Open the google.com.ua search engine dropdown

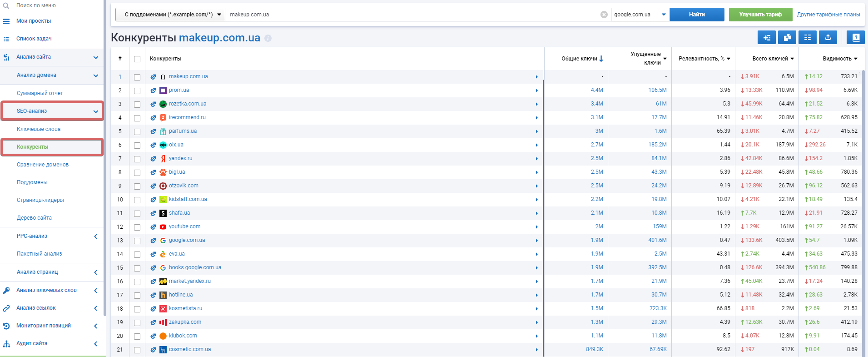tap(640, 15)
